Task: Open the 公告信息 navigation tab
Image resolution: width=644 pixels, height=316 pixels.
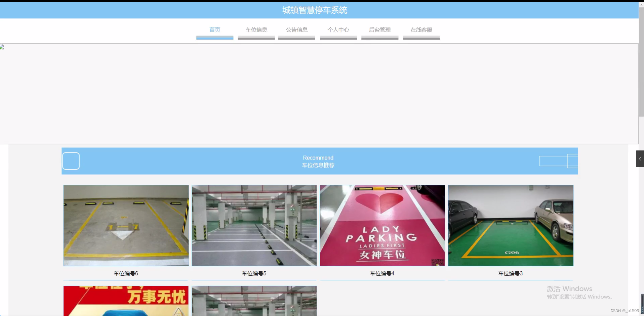Action: [x=297, y=30]
